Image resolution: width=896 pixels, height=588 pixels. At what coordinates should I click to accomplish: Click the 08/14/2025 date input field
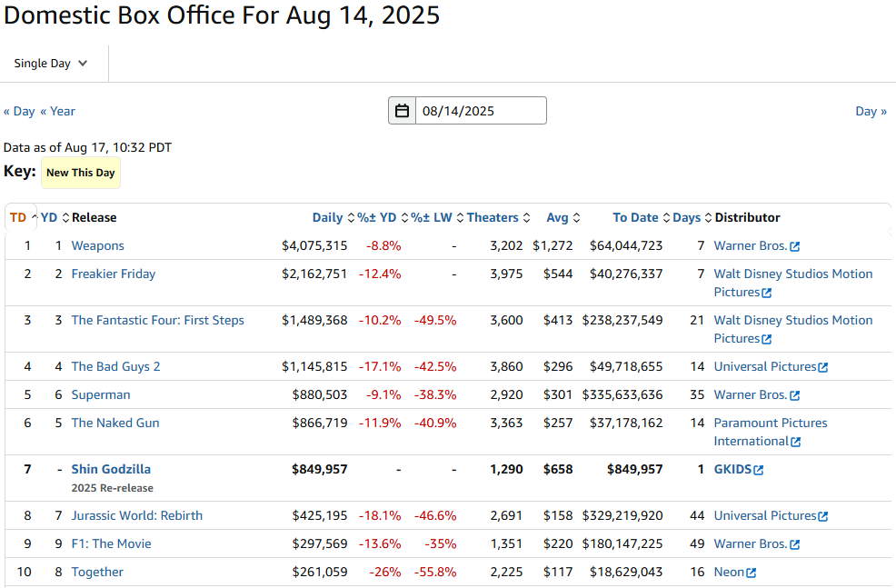(481, 111)
